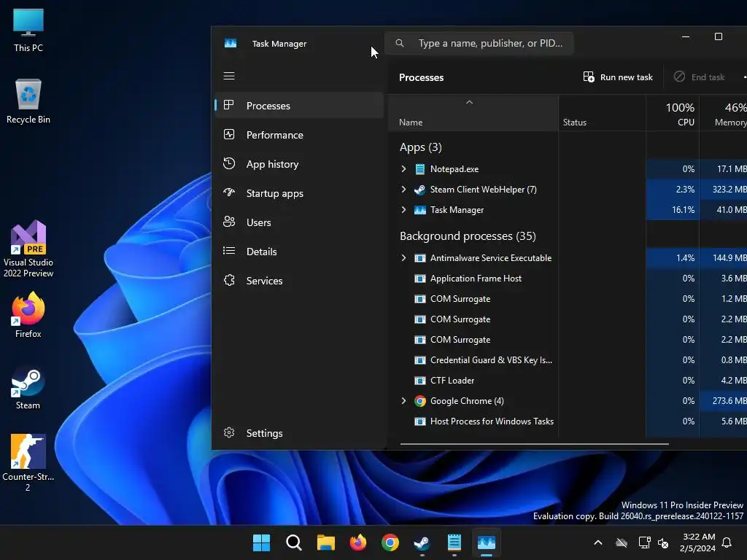Click the search magnifier icon
This screenshot has height=560, width=747.
click(x=400, y=43)
